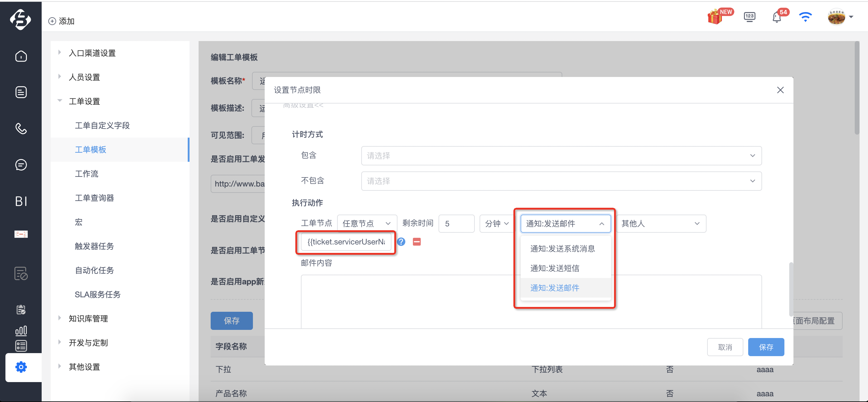Image resolution: width=868 pixels, height=402 pixels.
Task: Click the blue question mark help icon
Action: click(401, 242)
